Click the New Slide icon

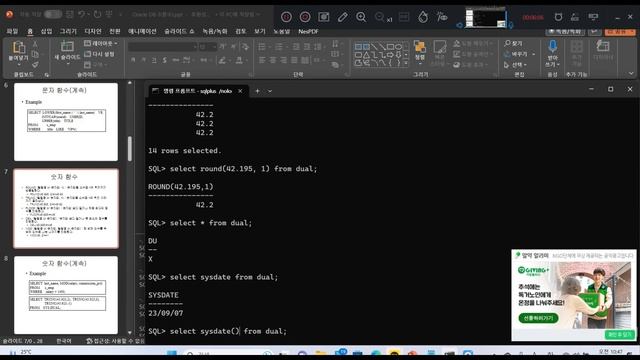(67, 47)
